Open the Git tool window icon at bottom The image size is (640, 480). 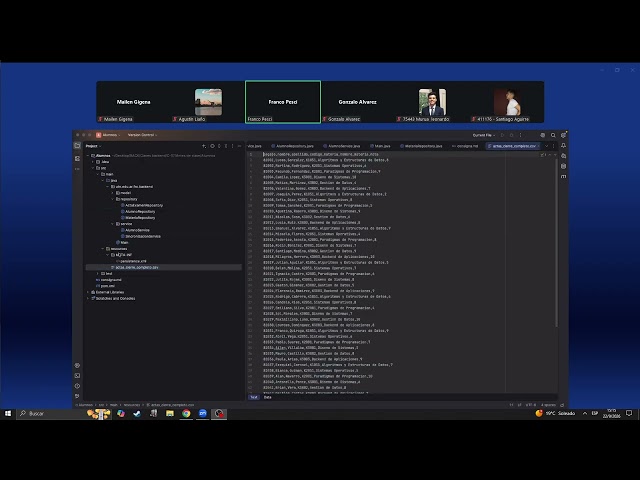(77, 396)
